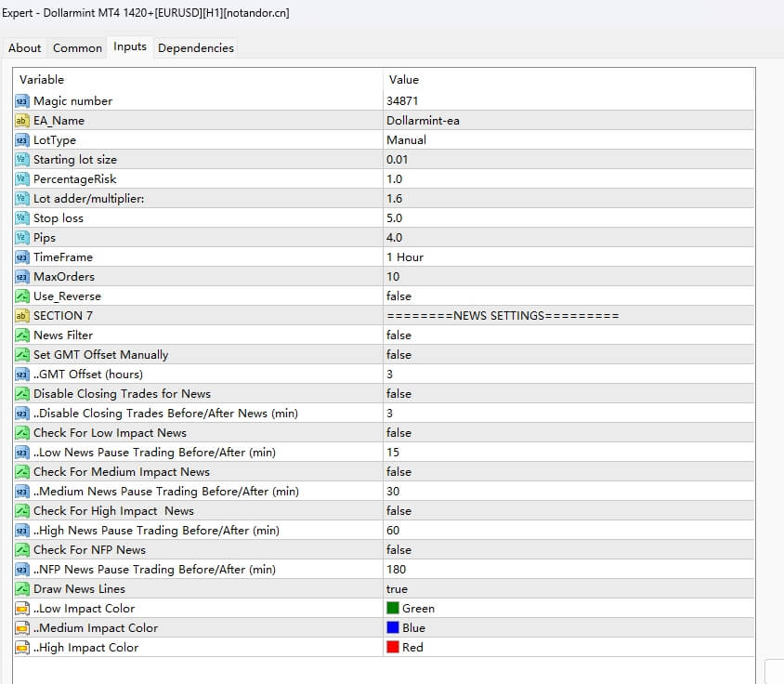
Task: Click the boolean icon beside News Filter
Action: point(22,335)
